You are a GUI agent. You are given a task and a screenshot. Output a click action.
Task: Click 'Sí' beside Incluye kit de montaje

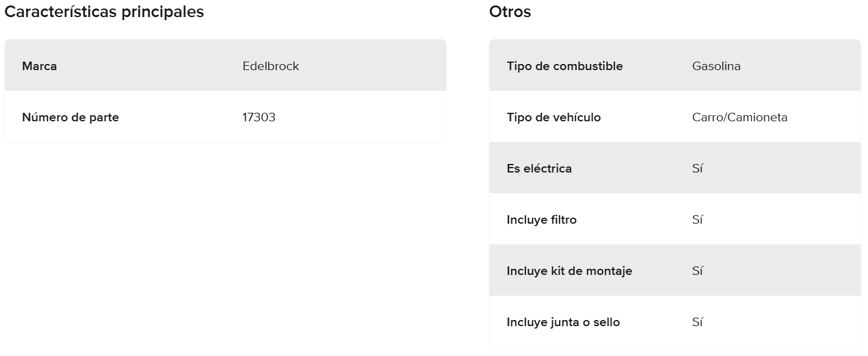(698, 271)
